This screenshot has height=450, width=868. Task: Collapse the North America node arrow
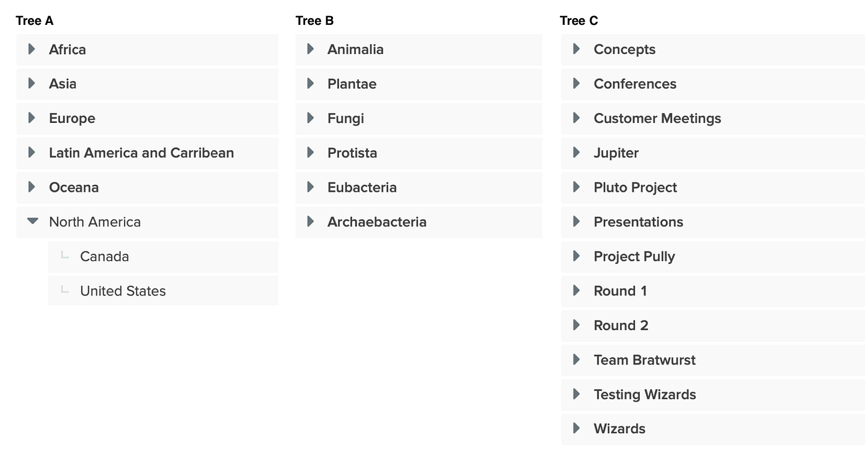click(33, 221)
